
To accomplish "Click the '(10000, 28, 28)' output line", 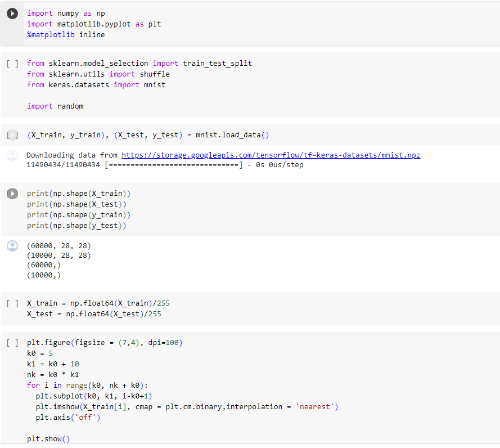I will tap(59, 256).
